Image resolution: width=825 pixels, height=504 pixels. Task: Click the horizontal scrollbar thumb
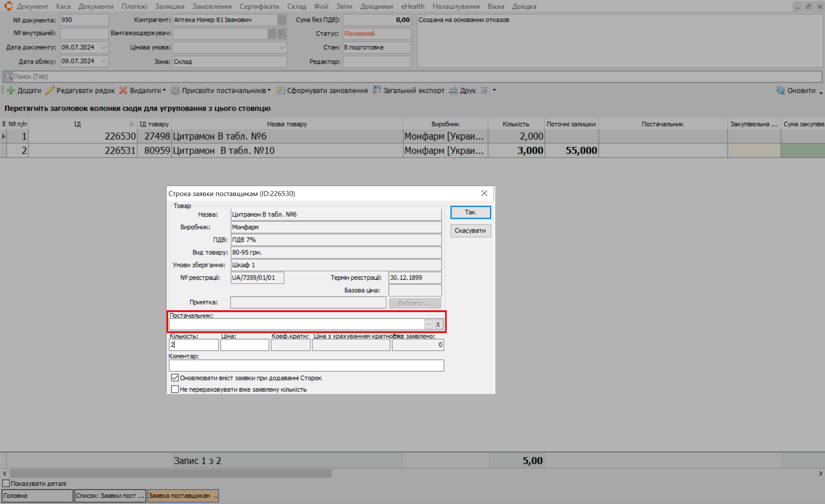click(x=170, y=473)
